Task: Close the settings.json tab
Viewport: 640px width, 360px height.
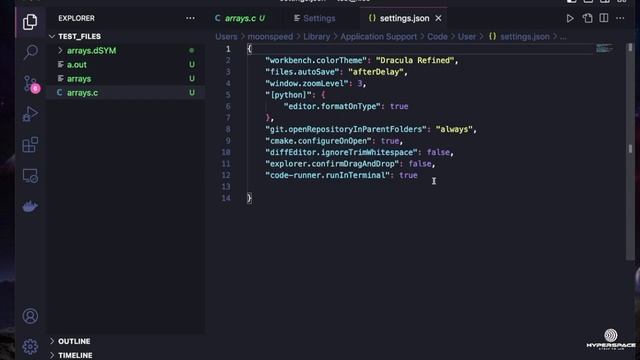Action: tap(438, 18)
